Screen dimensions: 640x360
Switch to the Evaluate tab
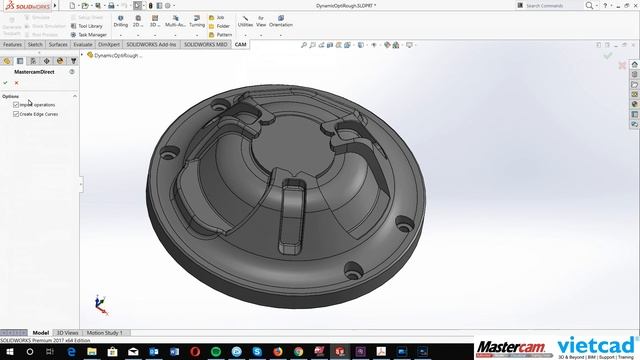(x=83, y=44)
